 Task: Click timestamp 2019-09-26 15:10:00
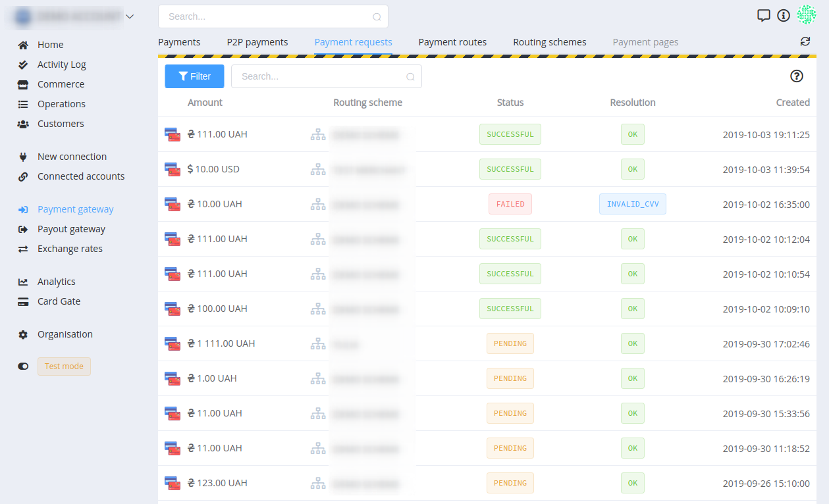766,483
